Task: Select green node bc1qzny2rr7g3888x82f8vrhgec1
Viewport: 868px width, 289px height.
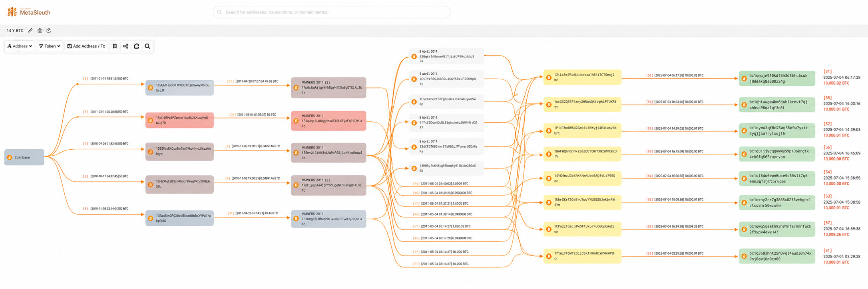Action: pyautogui.click(x=777, y=203)
